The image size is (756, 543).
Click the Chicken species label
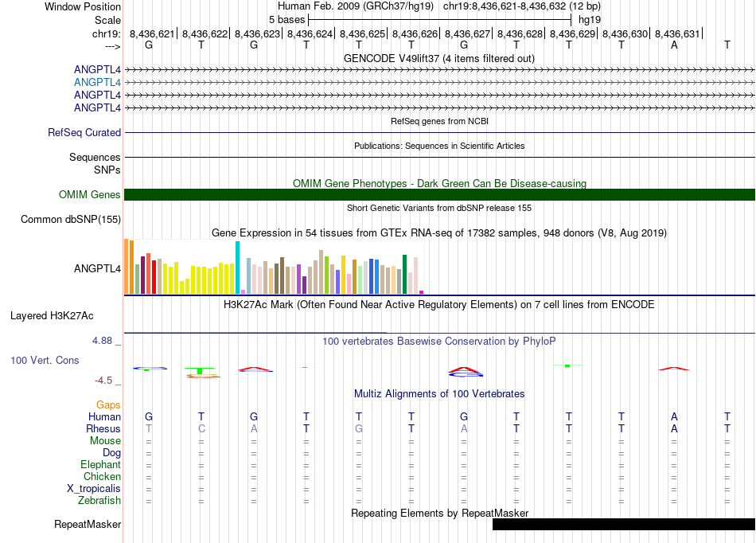[102, 476]
